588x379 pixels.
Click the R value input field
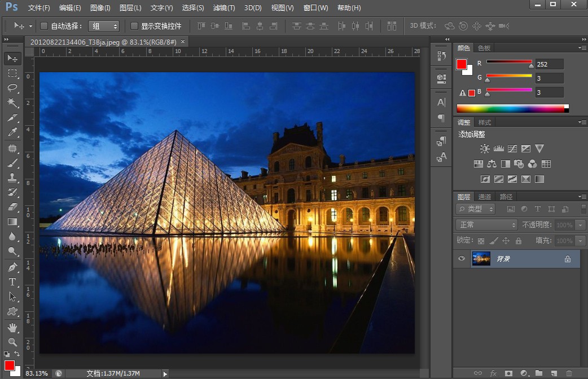click(550, 64)
